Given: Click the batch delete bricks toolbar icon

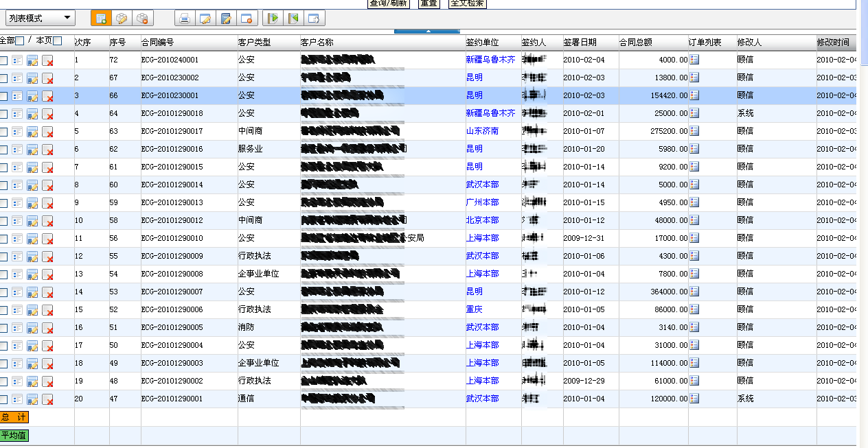Looking at the screenshot, I should [143, 19].
